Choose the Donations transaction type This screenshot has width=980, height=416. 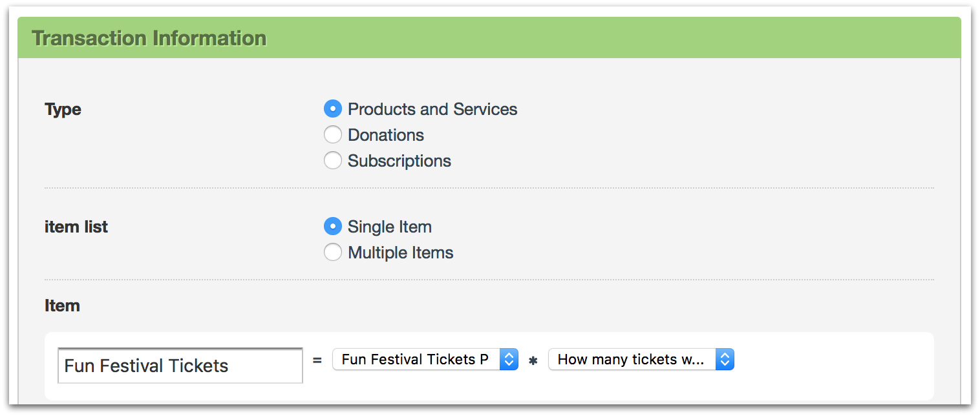[x=332, y=135]
